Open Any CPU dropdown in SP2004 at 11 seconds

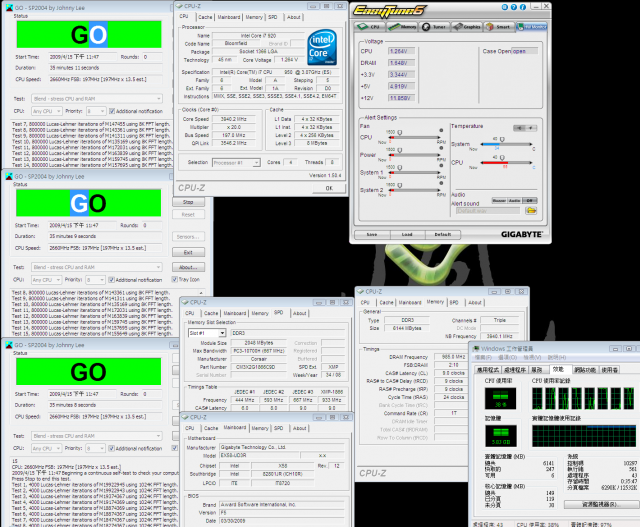pyautogui.click(x=47, y=111)
